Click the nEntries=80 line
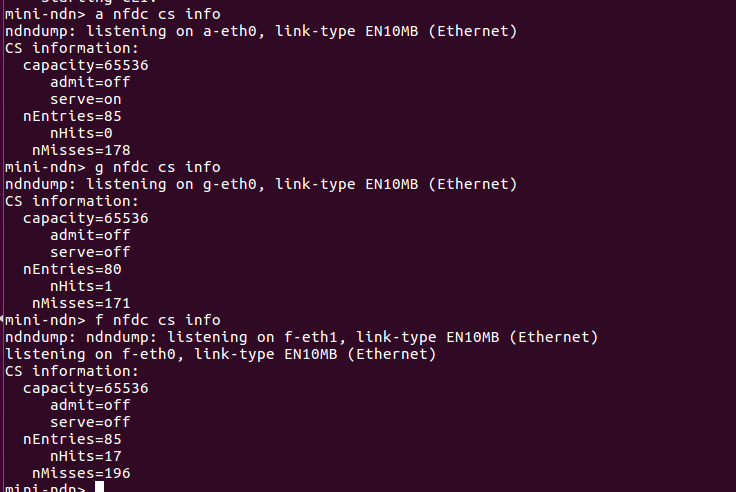This screenshot has width=736, height=492. [72, 269]
